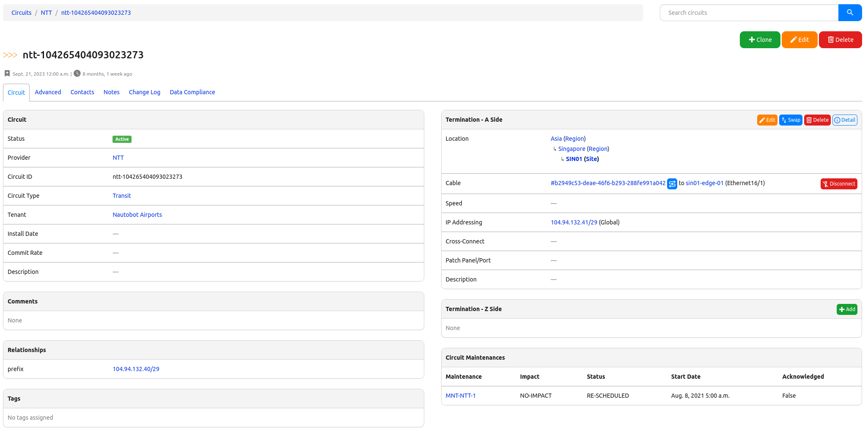Open maintenance MNT-NTT-1
The width and height of the screenshot is (868, 429).
click(x=460, y=396)
